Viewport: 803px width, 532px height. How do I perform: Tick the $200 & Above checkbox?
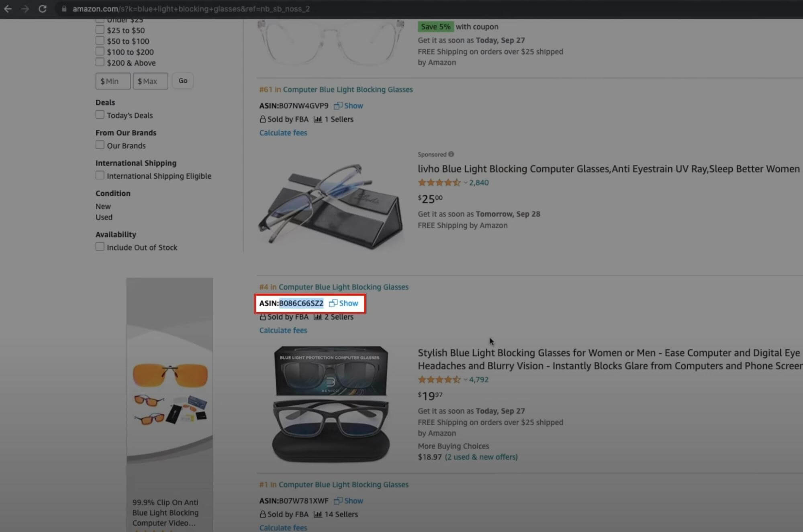(x=100, y=62)
